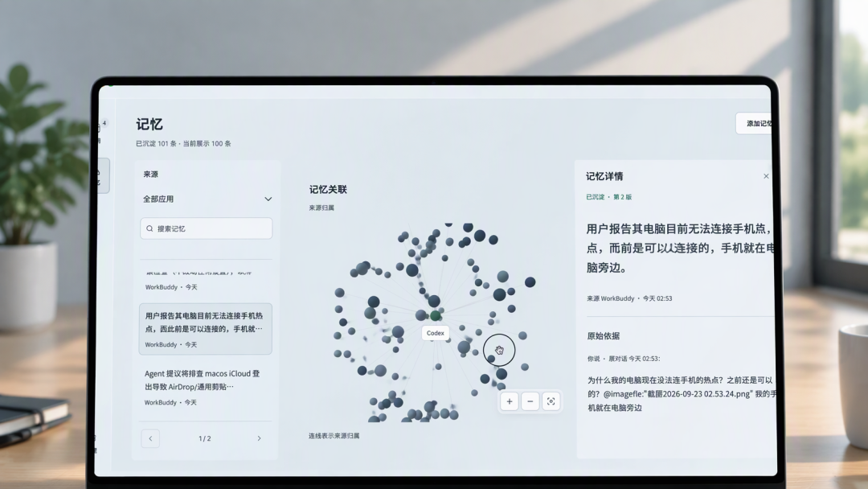Click the 已沉淀 101 条 summary text
The height and width of the screenshot is (489, 868).
[156, 143]
